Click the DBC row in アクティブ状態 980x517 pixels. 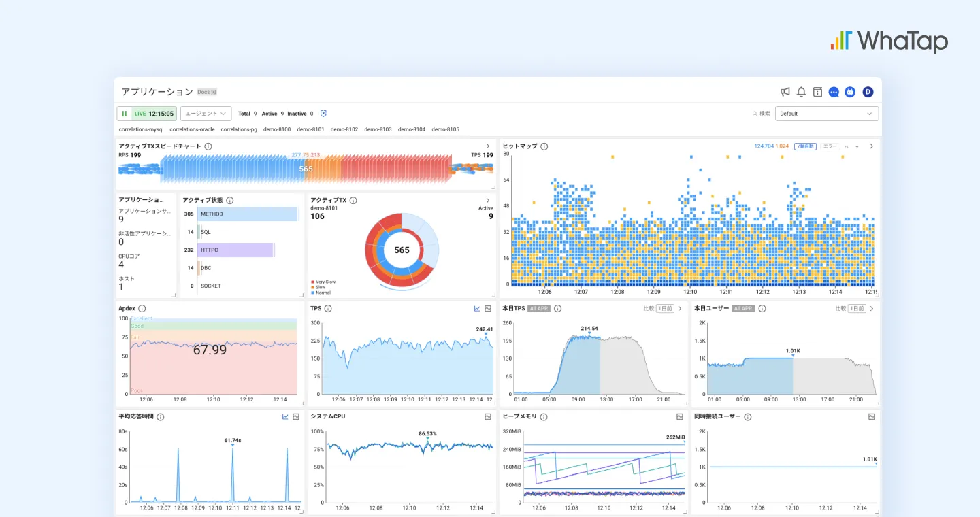(206, 268)
